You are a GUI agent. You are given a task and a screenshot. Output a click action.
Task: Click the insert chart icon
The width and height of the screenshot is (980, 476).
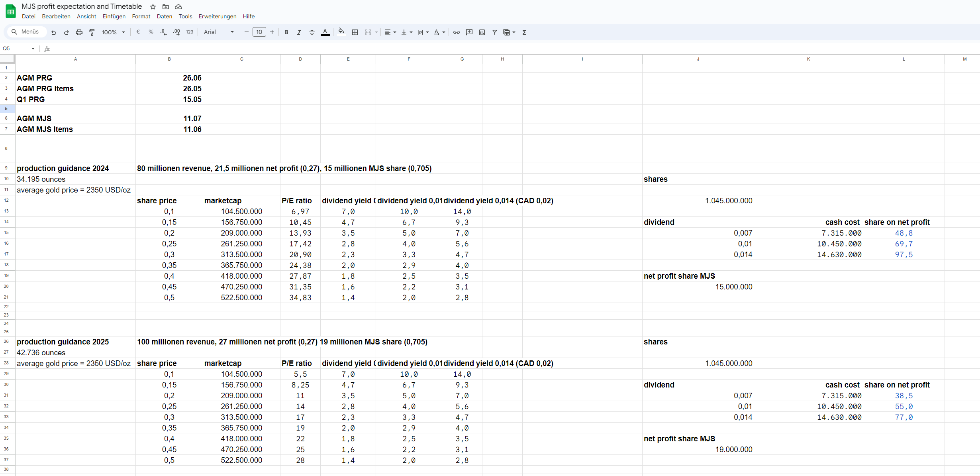point(482,32)
